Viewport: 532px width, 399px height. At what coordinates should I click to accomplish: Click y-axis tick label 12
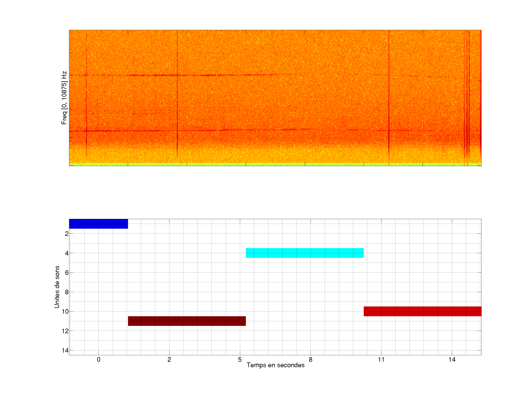(65, 331)
